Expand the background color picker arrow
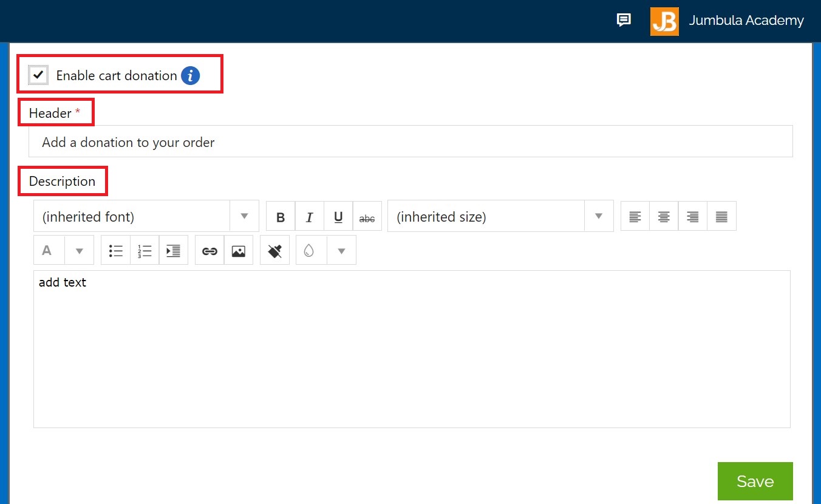The width and height of the screenshot is (821, 504). (342, 250)
